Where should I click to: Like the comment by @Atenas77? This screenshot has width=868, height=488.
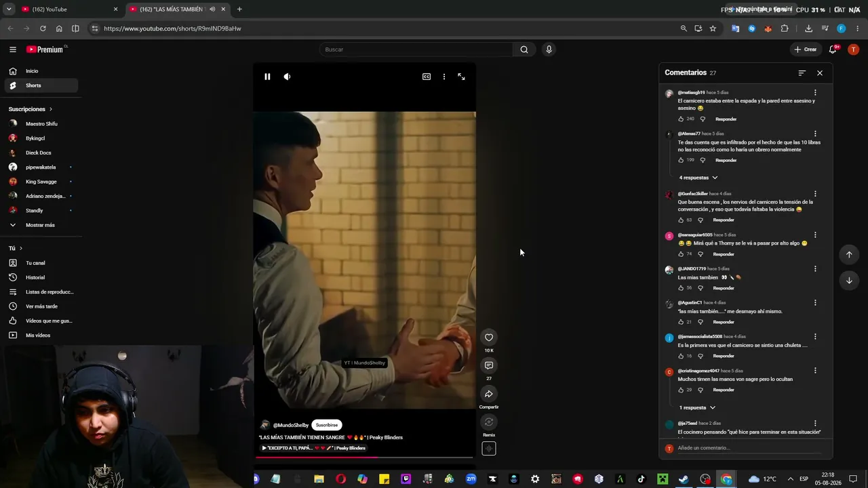pos(682,160)
